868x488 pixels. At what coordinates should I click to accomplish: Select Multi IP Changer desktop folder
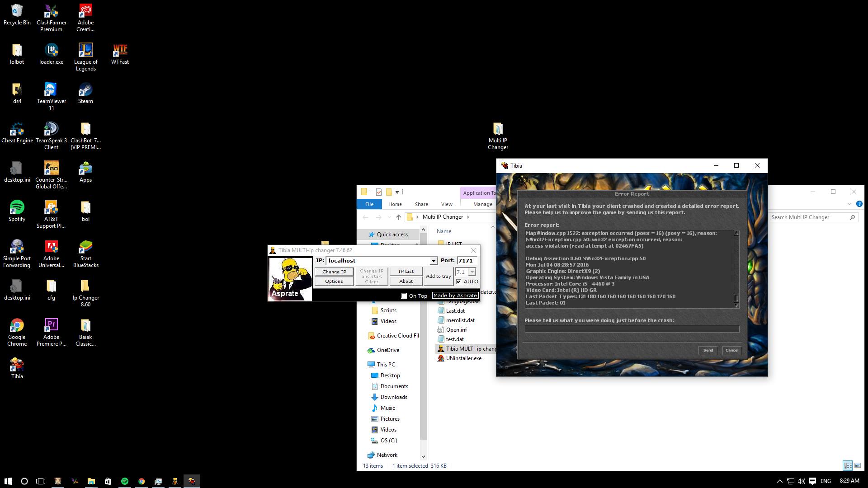tap(498, 136)
